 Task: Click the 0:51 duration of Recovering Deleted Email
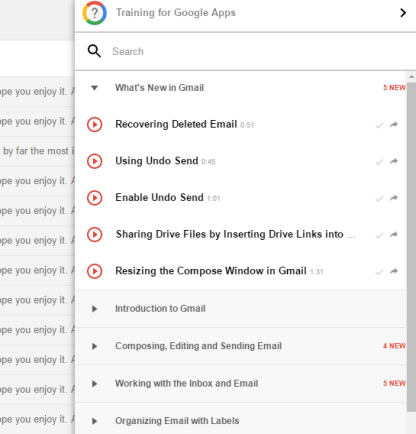click(x=247, y=125)
